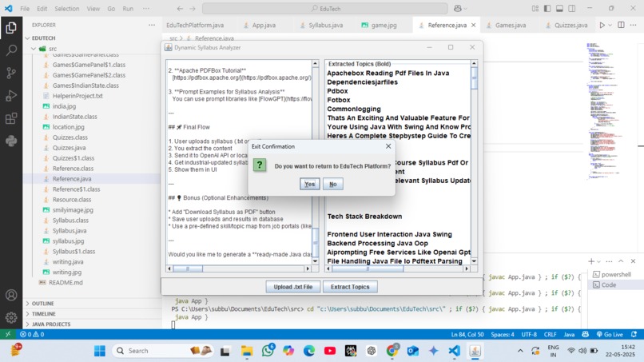Open the Windows Start menu
Image resolution: width=644 pixels, height=362 pixels.
click(99, 351)
